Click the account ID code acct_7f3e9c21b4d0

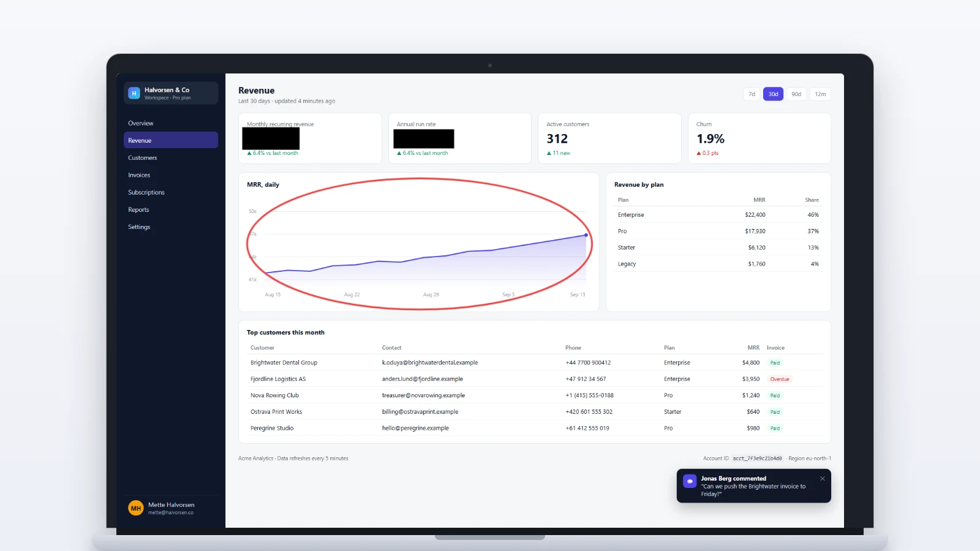click(x=758, y=459)
